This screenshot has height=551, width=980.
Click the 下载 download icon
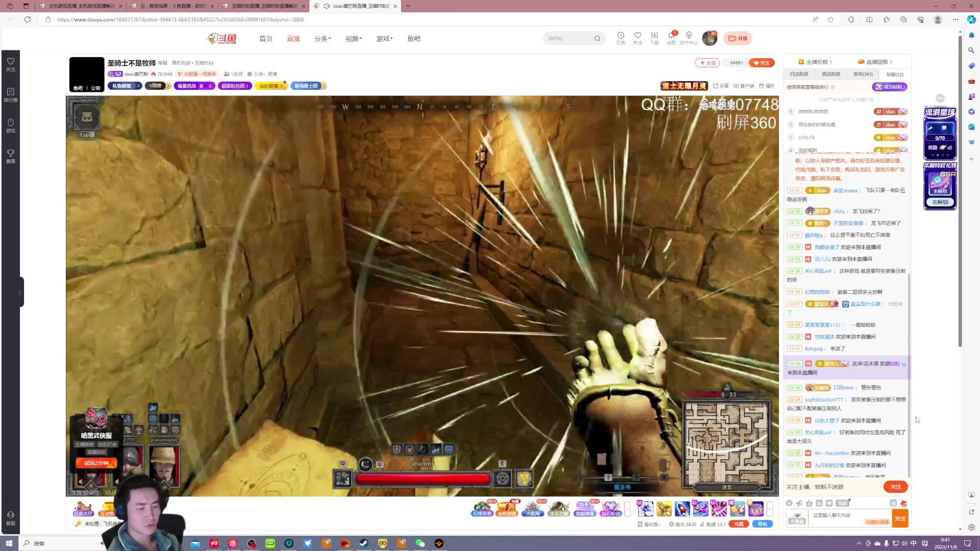coord(654,38)
